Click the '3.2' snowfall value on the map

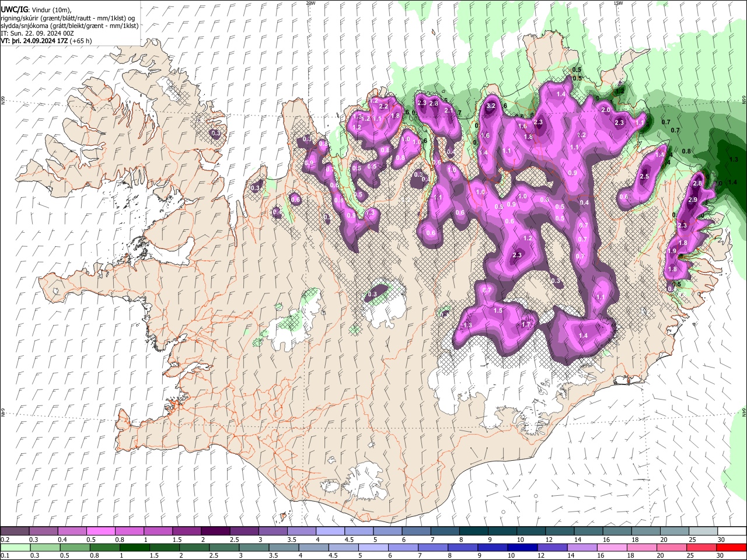point(491,106)
